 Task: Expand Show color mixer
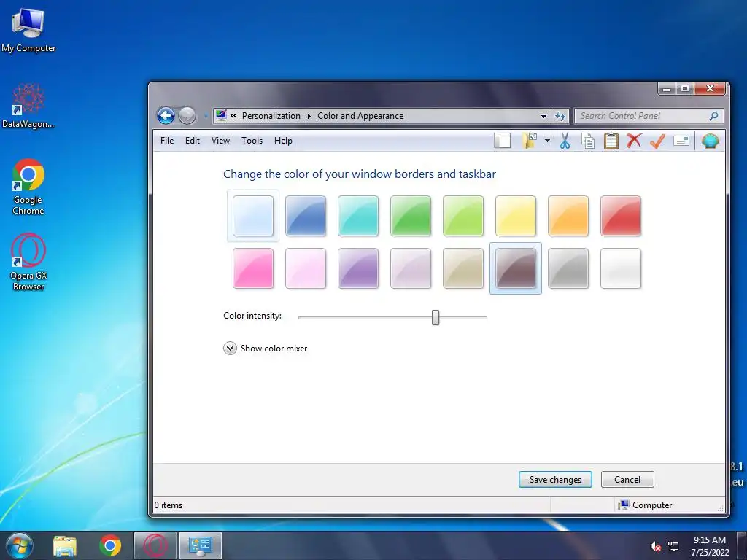(x=266, y=349)
